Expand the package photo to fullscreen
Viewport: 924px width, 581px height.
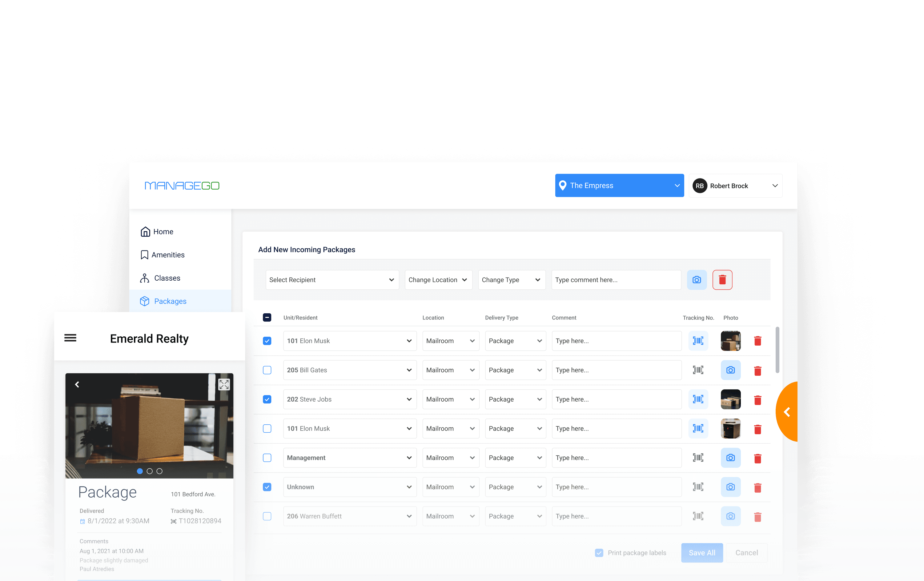pyautogui.click(x=224, y=384)
